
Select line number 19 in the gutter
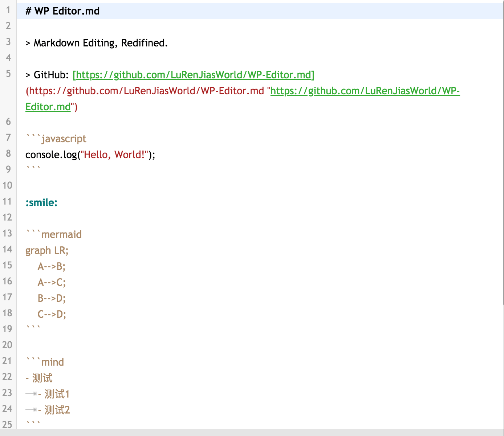[x=7, y=329]
